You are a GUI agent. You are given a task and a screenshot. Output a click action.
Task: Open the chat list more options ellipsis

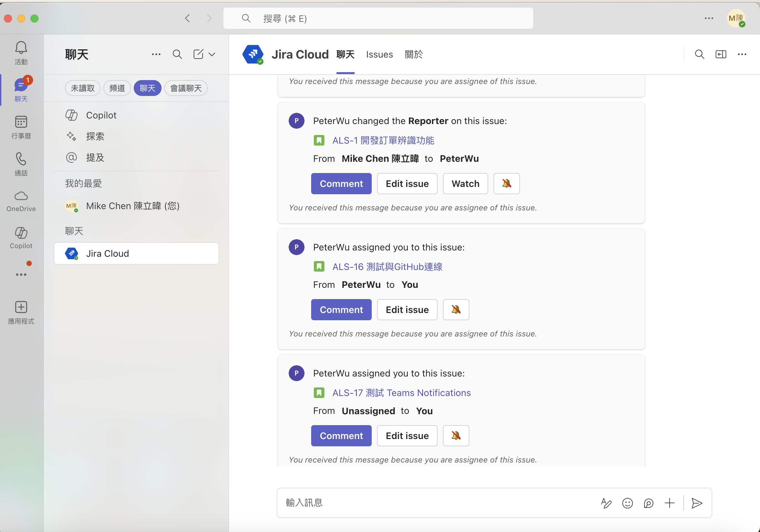pyautogui.click(x=156, y=55)
